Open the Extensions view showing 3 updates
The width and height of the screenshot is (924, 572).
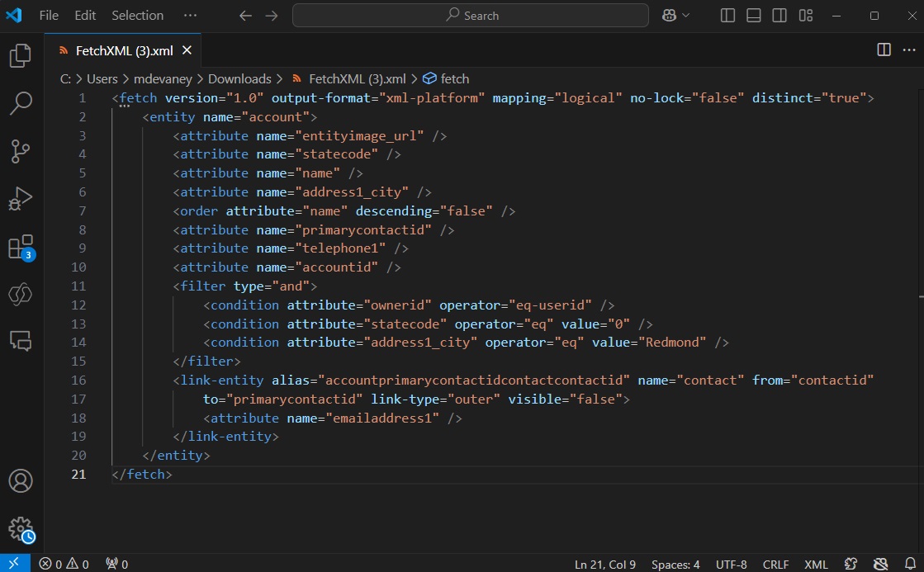[x=21, y=245]
